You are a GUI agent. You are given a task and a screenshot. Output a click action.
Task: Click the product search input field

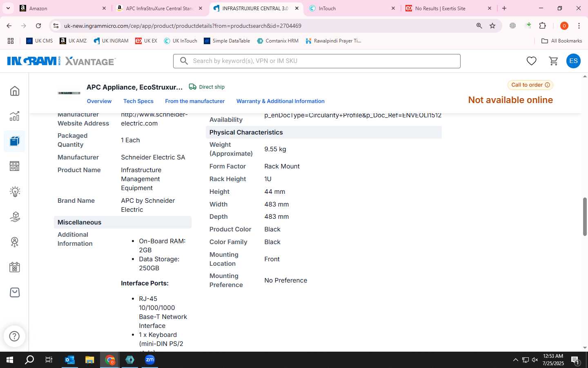click(x=317, y=61)
